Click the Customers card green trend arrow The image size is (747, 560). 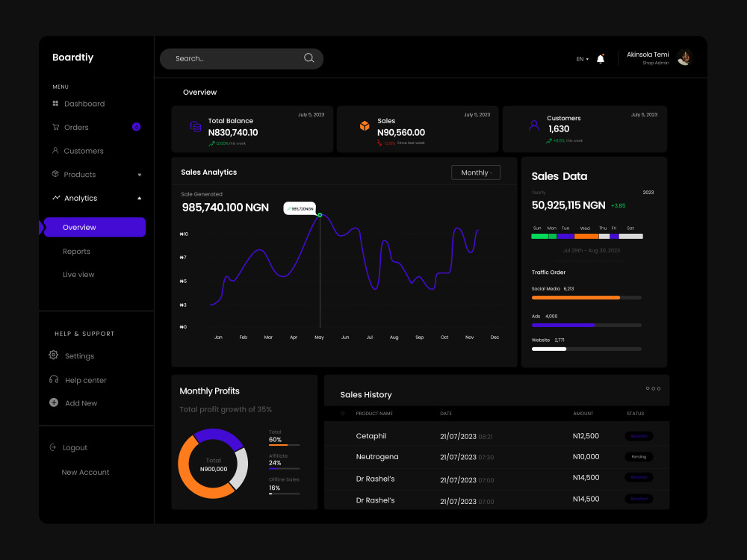[x=549, y=140]
